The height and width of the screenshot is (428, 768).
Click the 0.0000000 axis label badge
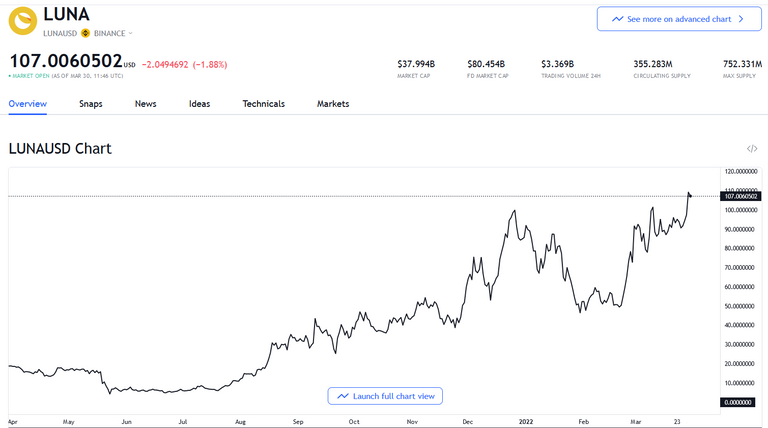click(738, 402)
